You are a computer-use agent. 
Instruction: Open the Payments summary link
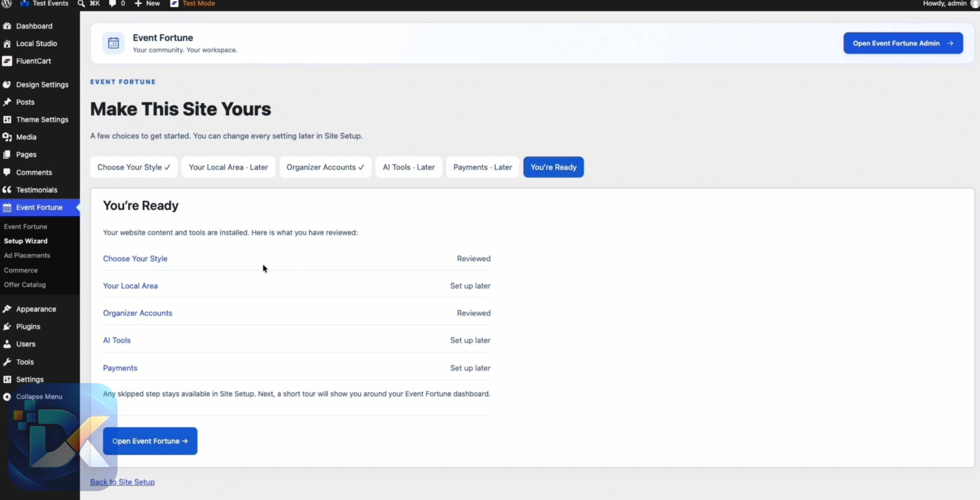pyautogui.click(x=120, y=368)
